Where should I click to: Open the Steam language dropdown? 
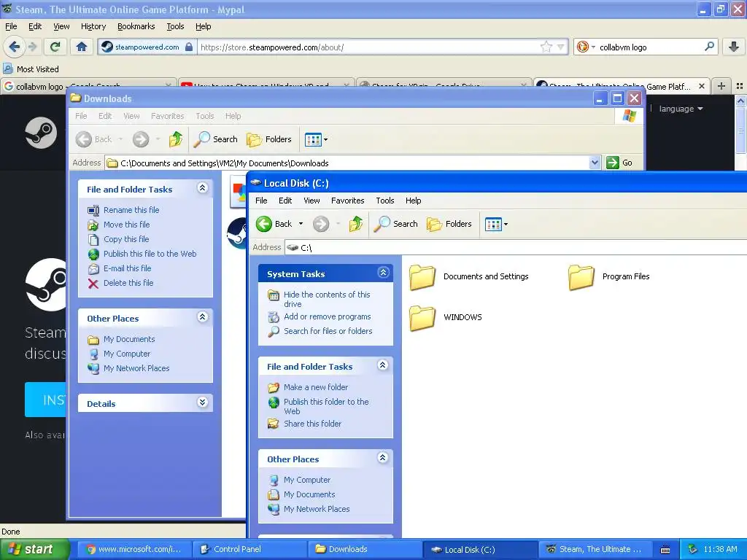[x=681, y=109]
